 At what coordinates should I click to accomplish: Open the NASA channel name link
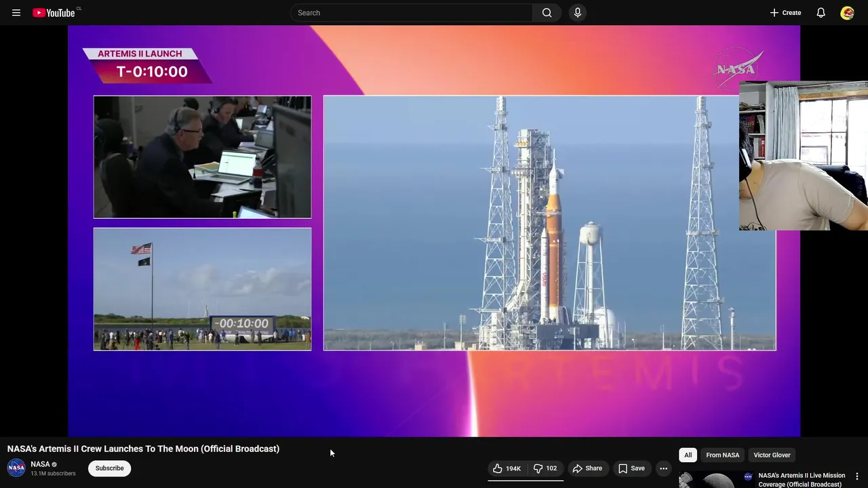click(x=40, y=464)
